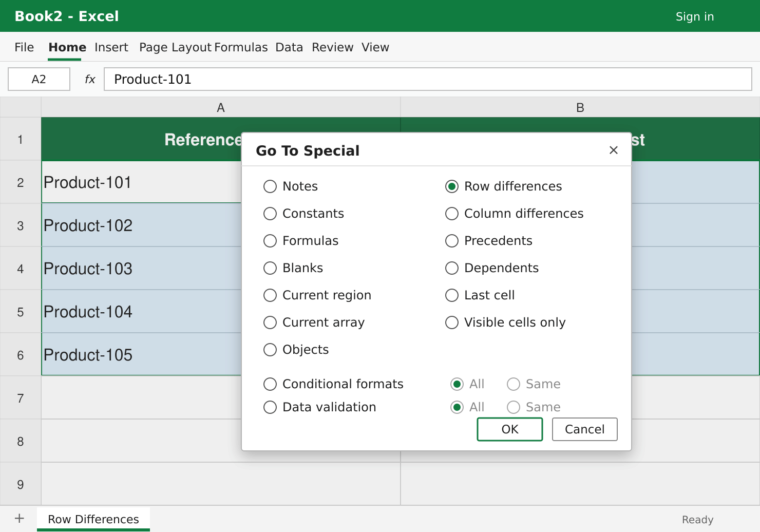Open the Formulas tab
760x532 pixels.
(x=241, y=47)
